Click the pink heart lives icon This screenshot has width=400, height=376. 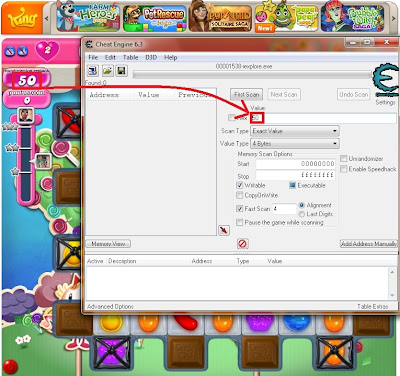pyautogui.click(x=47, y=51)
